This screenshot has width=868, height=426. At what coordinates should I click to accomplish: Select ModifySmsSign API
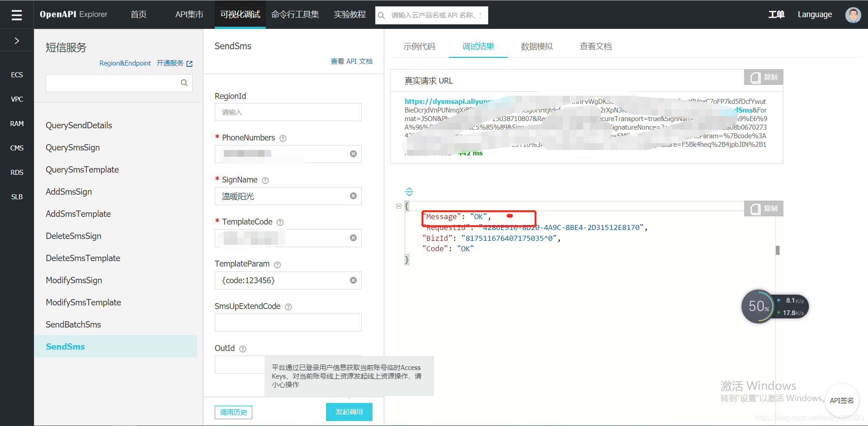[74, 280]
